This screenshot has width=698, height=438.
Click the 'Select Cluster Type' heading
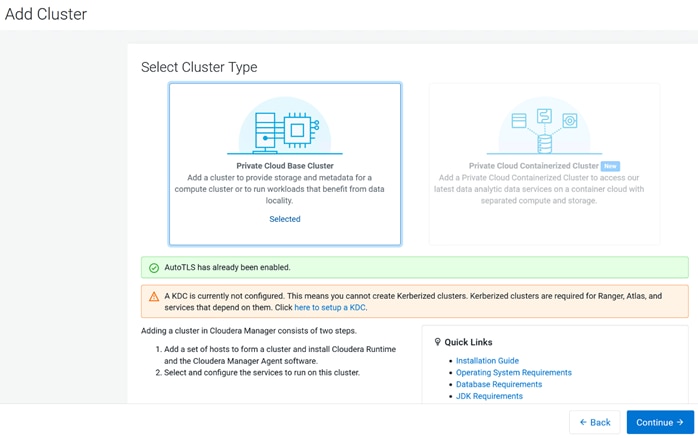199,67
